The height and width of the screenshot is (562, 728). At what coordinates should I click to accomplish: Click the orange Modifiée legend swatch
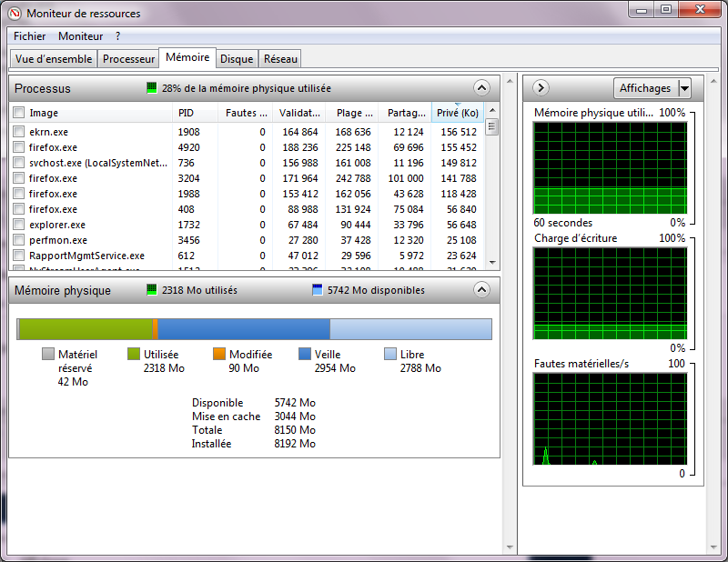point(219,354)
